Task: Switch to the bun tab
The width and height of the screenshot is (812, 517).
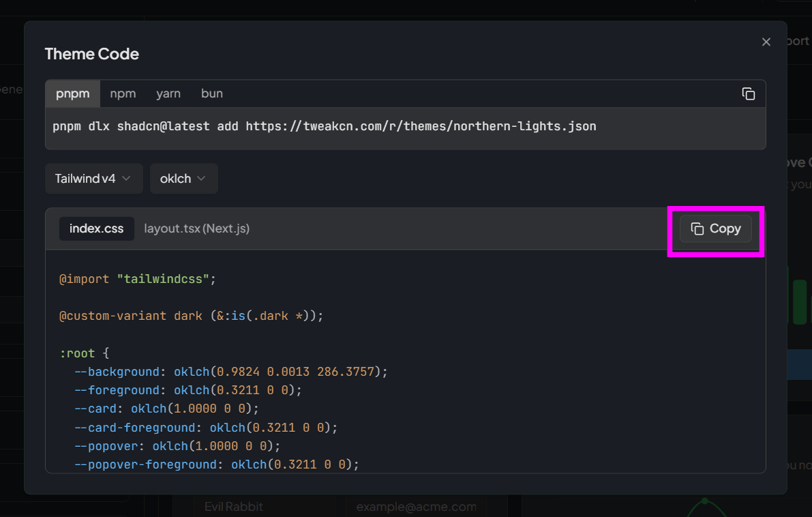Action: pos(212,93)
